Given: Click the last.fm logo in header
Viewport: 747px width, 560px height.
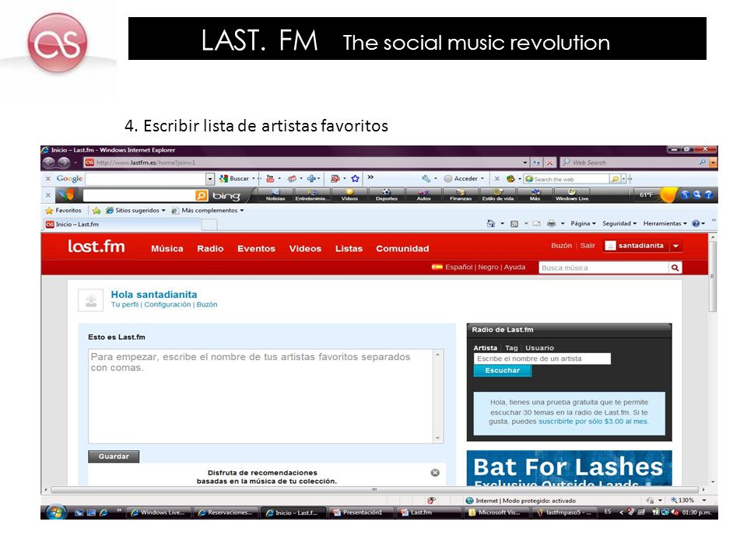Looking at the screenshot, I should point(96,247).
